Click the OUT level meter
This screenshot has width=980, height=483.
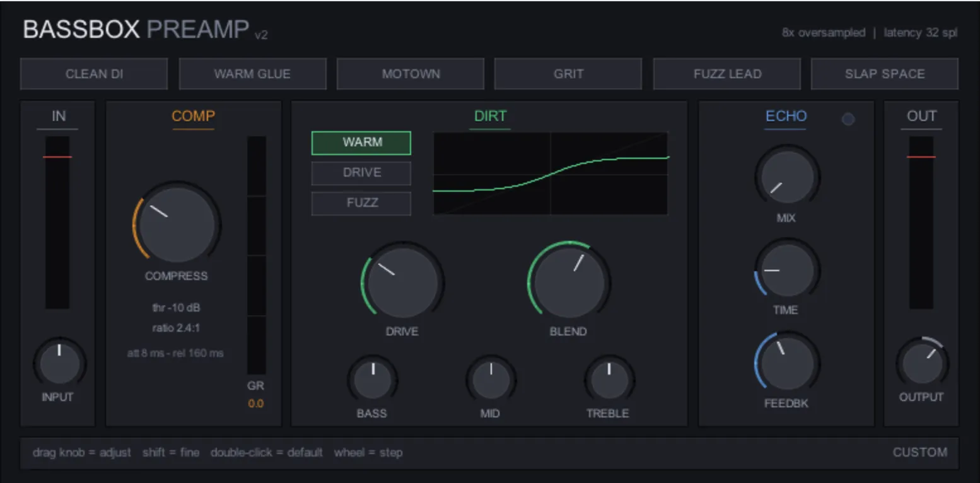921,222
